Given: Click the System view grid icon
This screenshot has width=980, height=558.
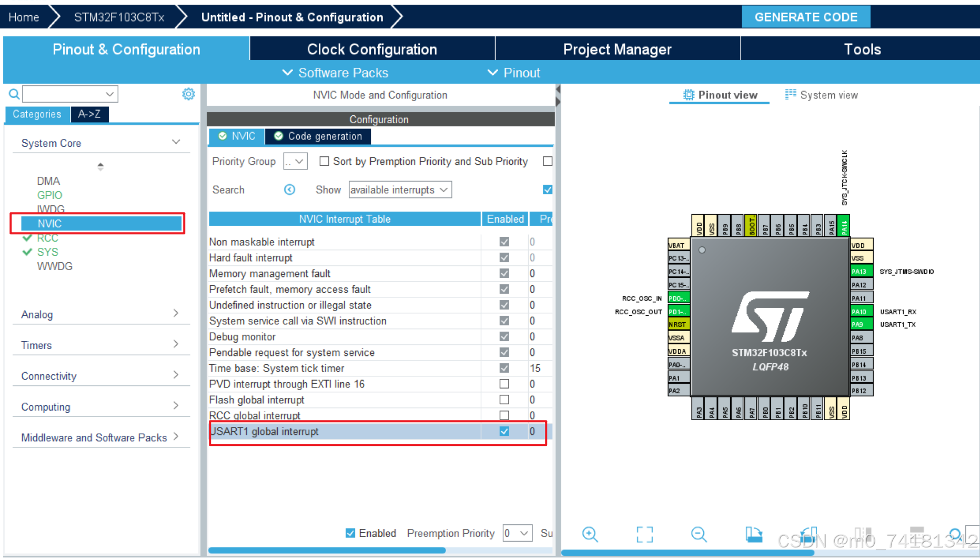Looking at the screenshot, I should [x=791, y=94].
